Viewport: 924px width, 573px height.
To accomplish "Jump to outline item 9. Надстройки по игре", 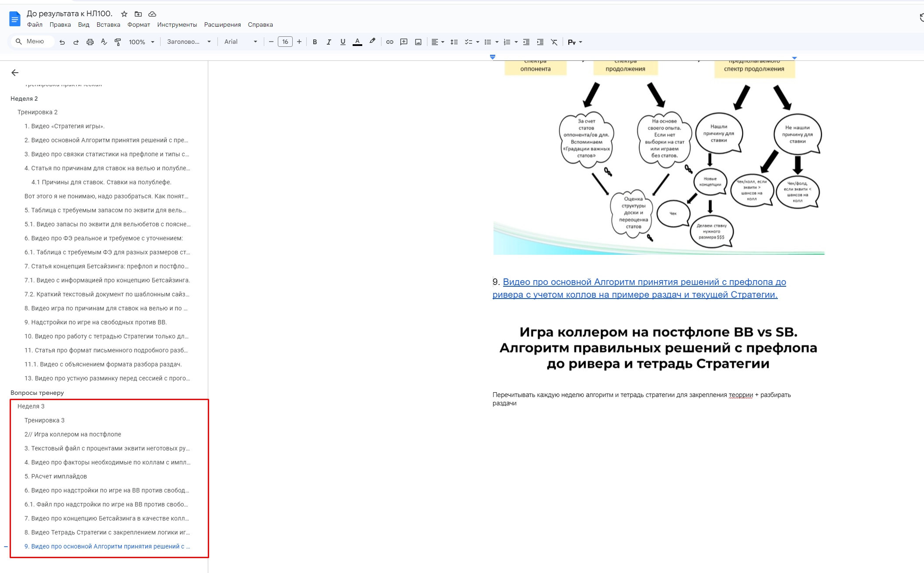I will click(x=95, y=322).
